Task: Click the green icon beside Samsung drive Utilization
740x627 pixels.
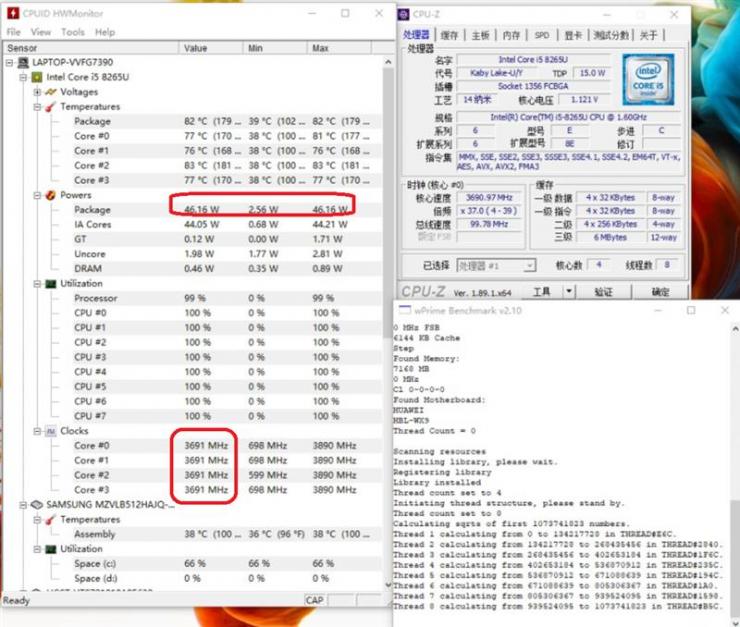Action: [50, 549]
